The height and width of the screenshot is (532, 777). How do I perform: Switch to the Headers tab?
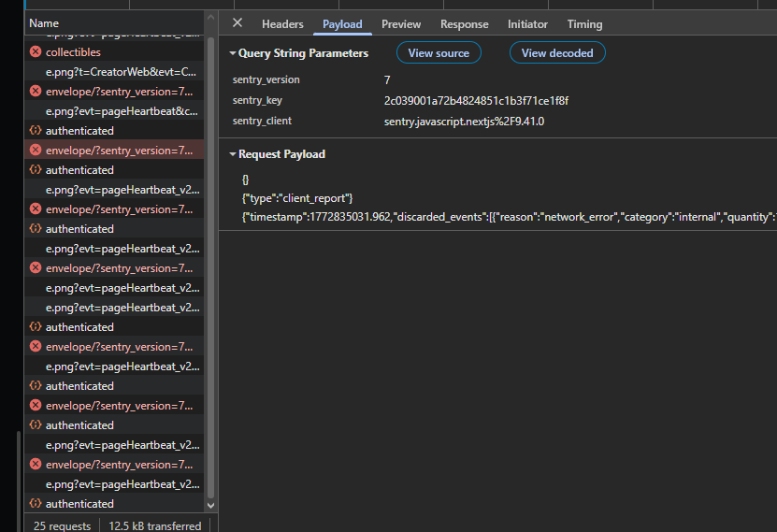pos(282,24)
